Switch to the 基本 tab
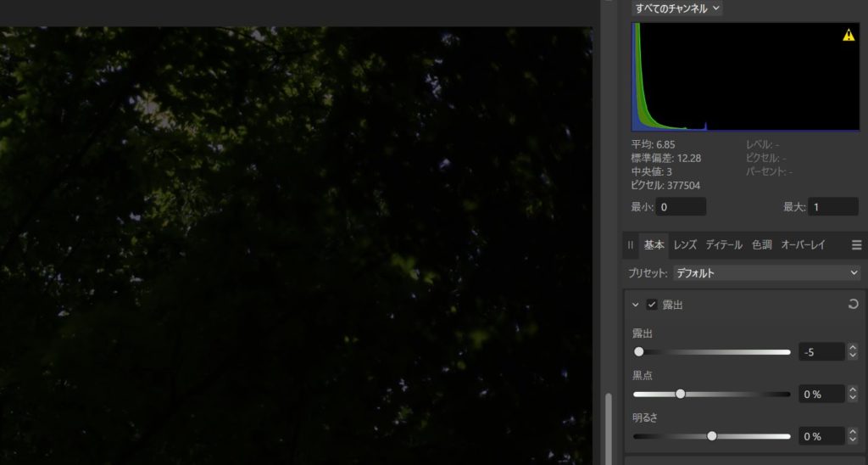868x465 pixels. point(654,245)
